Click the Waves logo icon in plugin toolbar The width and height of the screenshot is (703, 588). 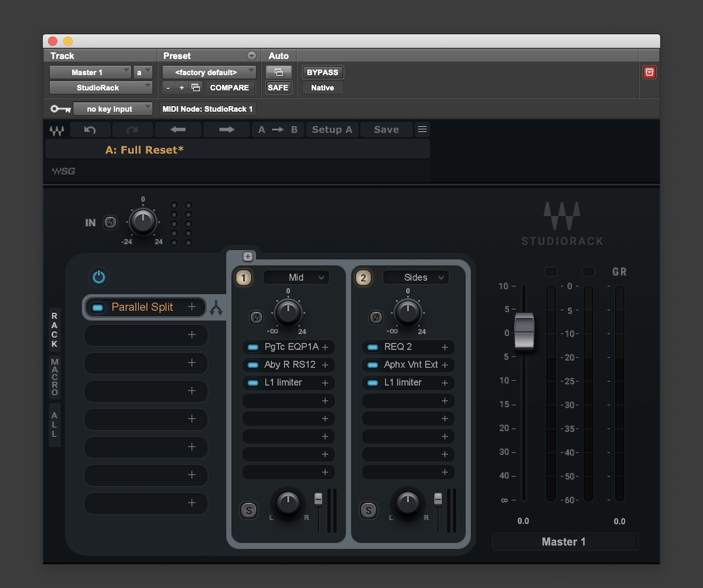point(57,130)
